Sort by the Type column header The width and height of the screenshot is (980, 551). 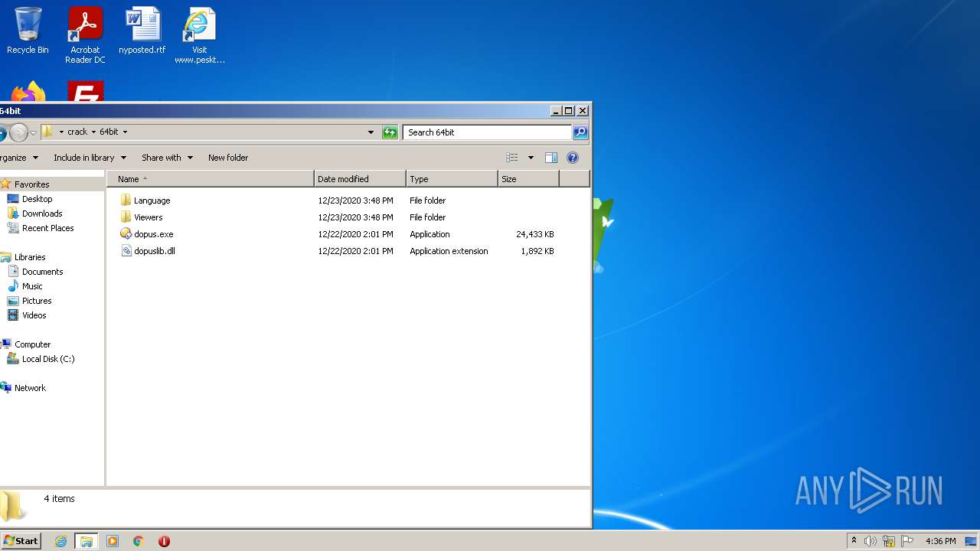point(452,179)
